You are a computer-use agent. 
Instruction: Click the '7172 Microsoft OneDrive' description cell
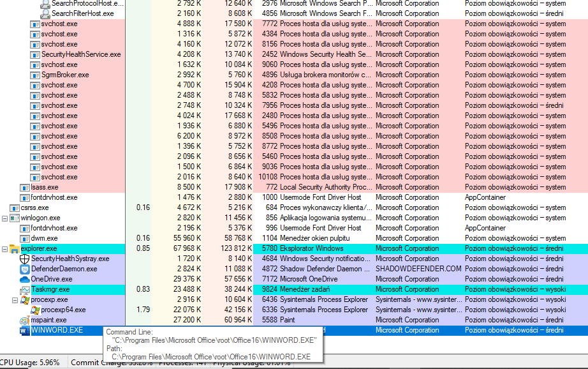(x=300, y=279)
